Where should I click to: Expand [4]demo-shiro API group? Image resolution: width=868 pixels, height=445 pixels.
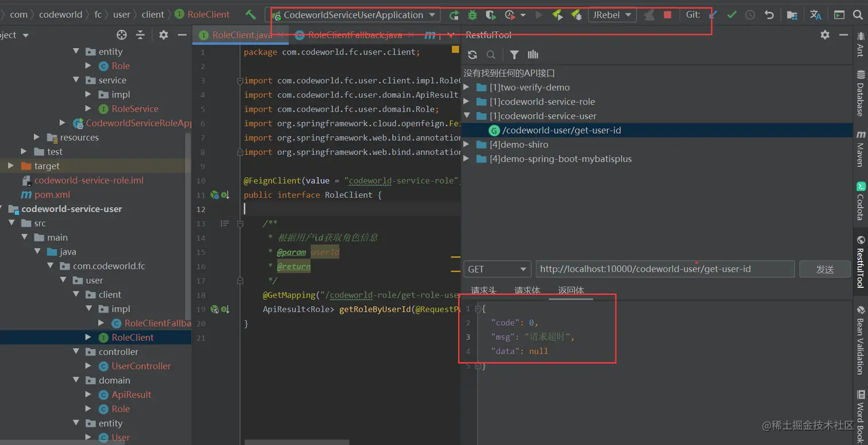(x=466, y=145)
